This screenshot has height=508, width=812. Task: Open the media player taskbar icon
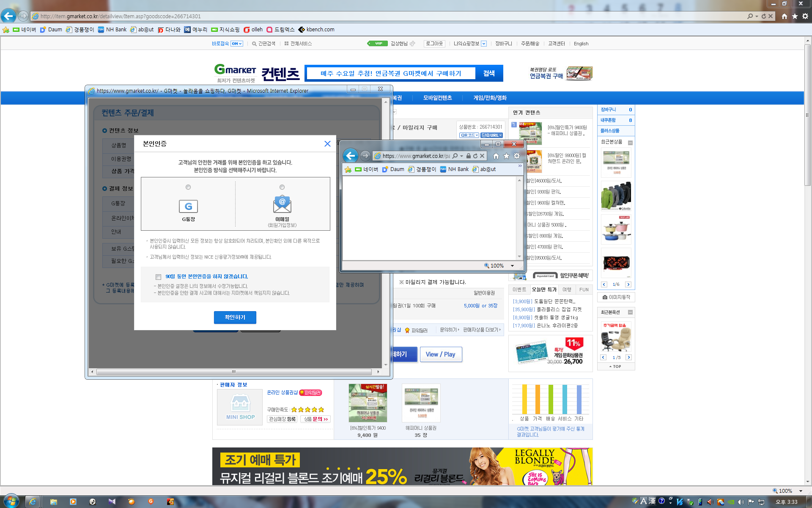(x=73, y=502)
